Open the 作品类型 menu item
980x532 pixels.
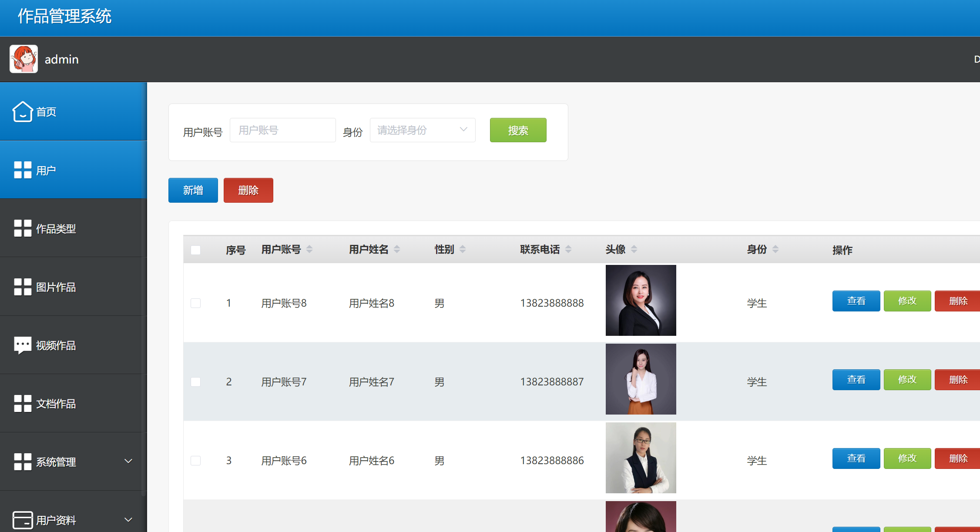(x=56, y=229)
